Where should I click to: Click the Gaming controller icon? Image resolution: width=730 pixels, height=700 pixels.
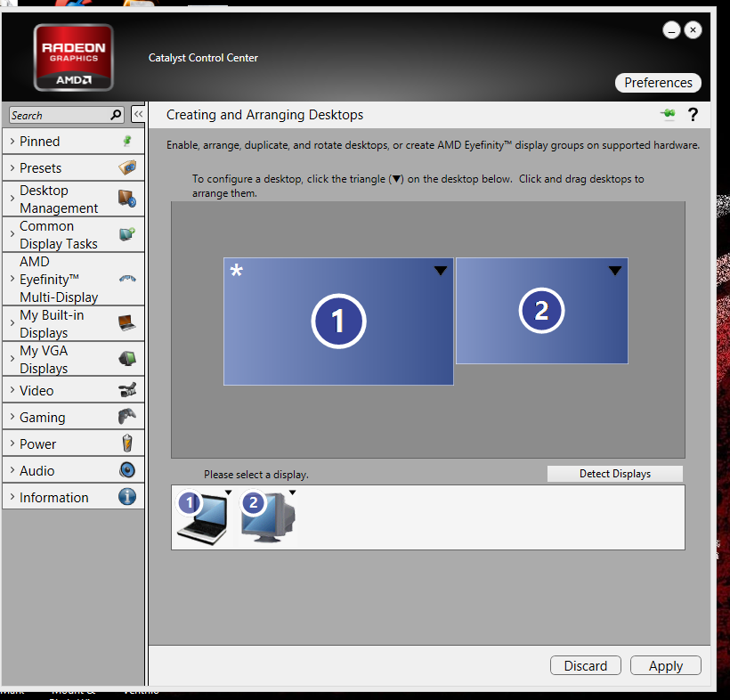tap(127, 417)
